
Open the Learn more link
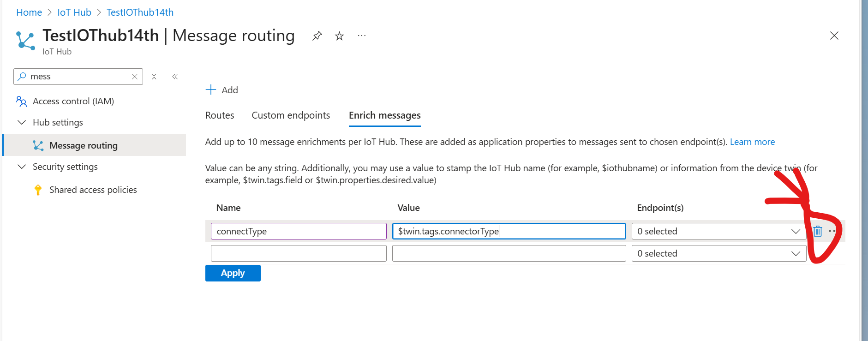(x=752, y=142)
